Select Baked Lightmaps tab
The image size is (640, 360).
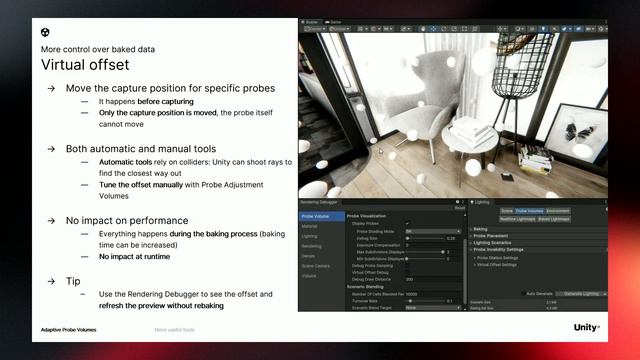pyautogui.click(x=553, y=219)
